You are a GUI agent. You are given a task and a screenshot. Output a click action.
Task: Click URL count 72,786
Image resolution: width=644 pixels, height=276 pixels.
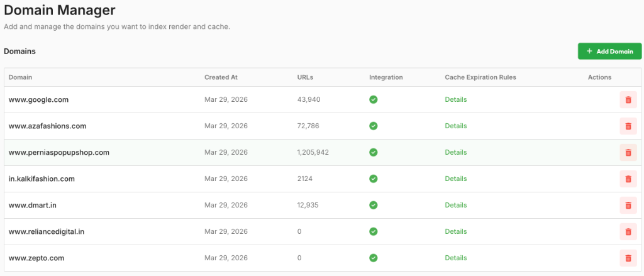(308, 126)
